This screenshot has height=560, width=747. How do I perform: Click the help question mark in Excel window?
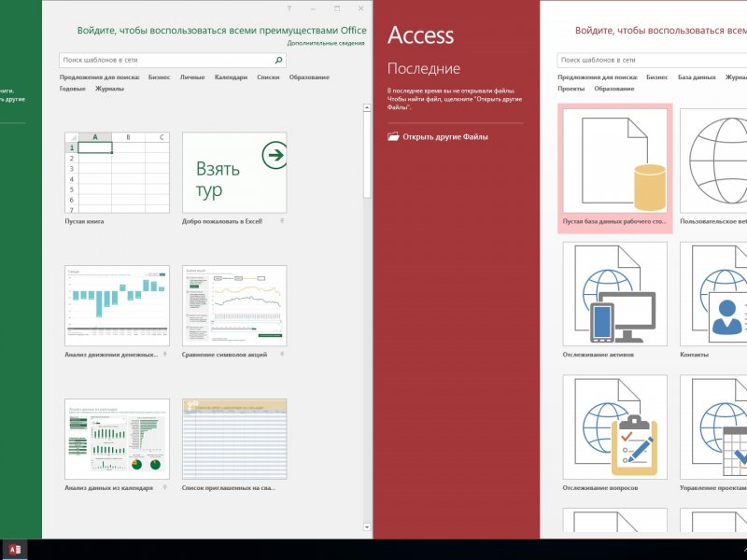(x=289, y=8)
